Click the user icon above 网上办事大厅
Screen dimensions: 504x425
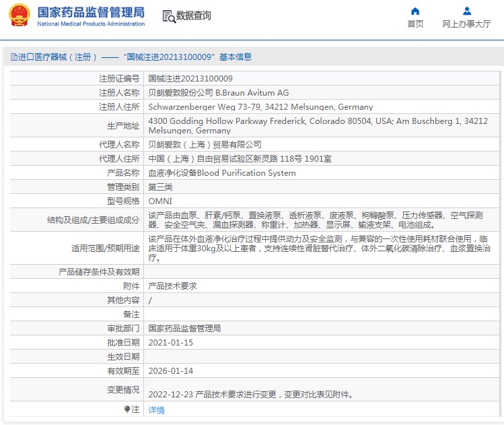click(467, 11)
